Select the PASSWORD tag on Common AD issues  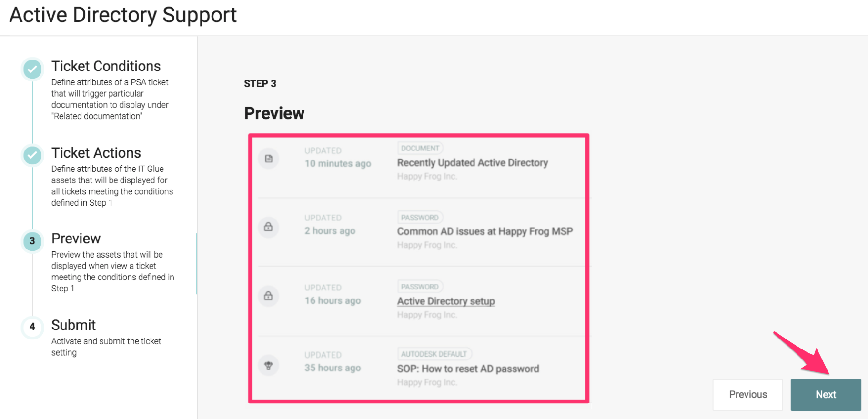tap(420, 217)
